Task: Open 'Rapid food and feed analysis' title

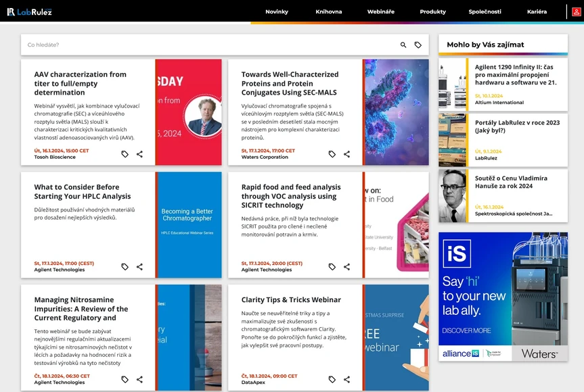Action: click(x=291, y=196)
